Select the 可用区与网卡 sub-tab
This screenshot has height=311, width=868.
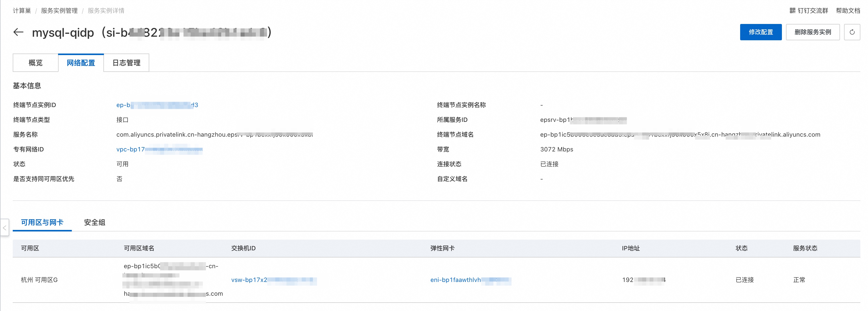(42, 223)
